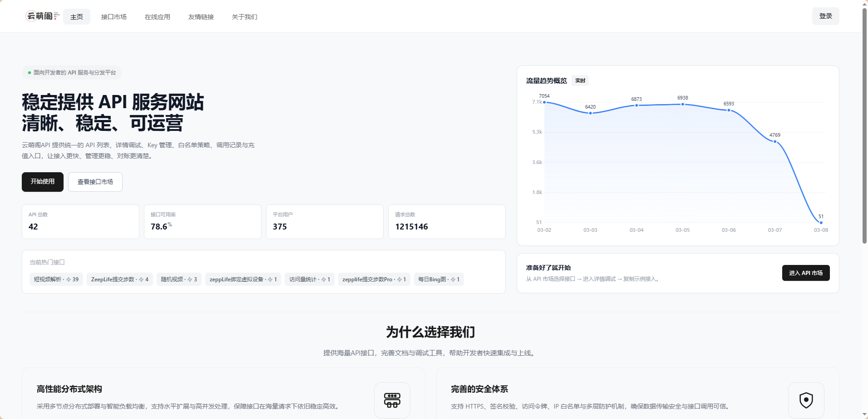This screenshot has width=868, height=419.
Task: Click the 03-02 date label on chart axis
Action: pos(544,230)
